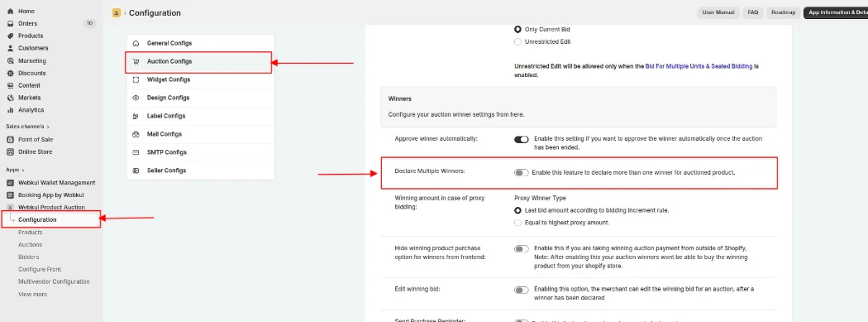Click the Label Configs icon
This screenshot has height=322, width=868.
(136, 117)
